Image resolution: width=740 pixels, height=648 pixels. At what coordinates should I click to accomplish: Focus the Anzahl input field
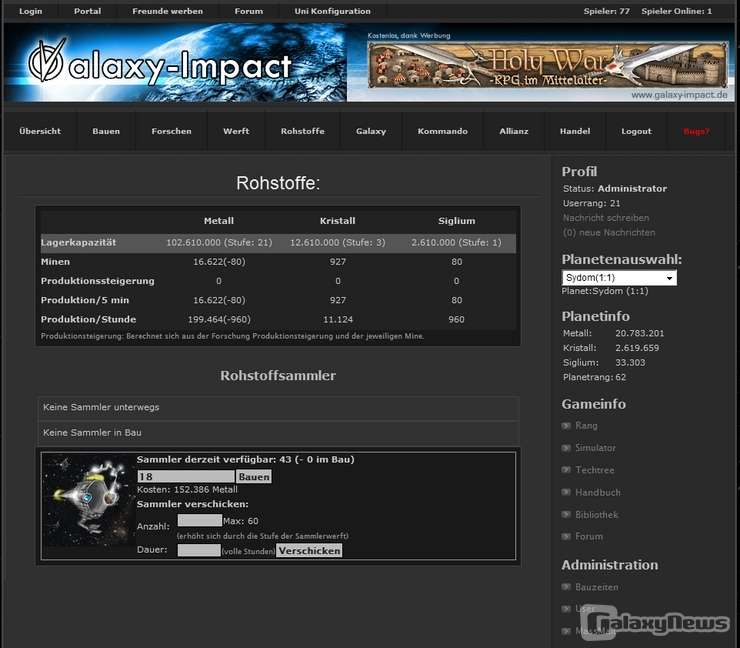pos(200,521)
